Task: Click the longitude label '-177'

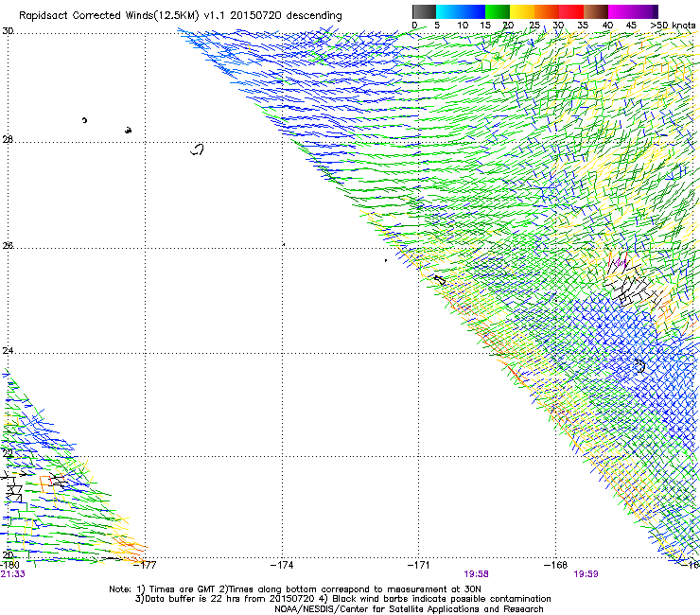Action: pyautogui.click(x=146, y=565)
